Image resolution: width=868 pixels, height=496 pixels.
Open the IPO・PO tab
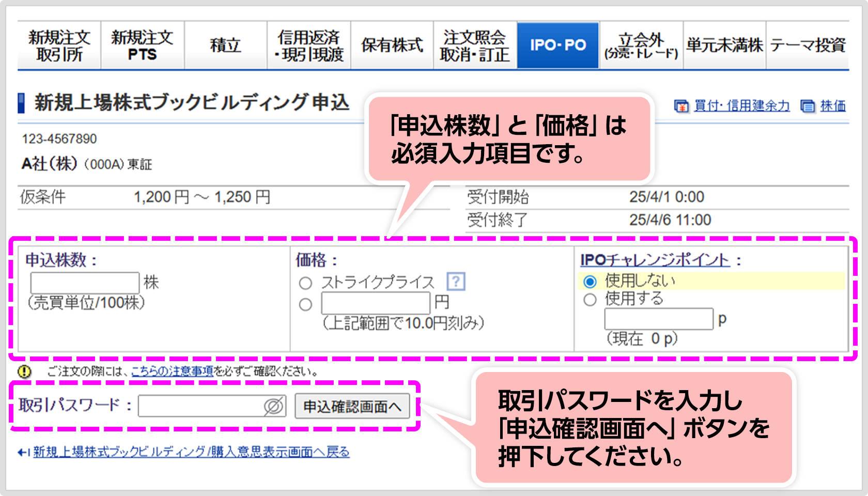click(558, 45)
